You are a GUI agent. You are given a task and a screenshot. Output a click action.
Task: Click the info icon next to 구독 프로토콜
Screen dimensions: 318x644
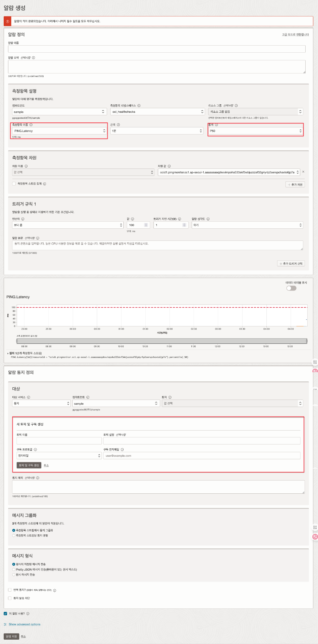[x=36, y=449]
